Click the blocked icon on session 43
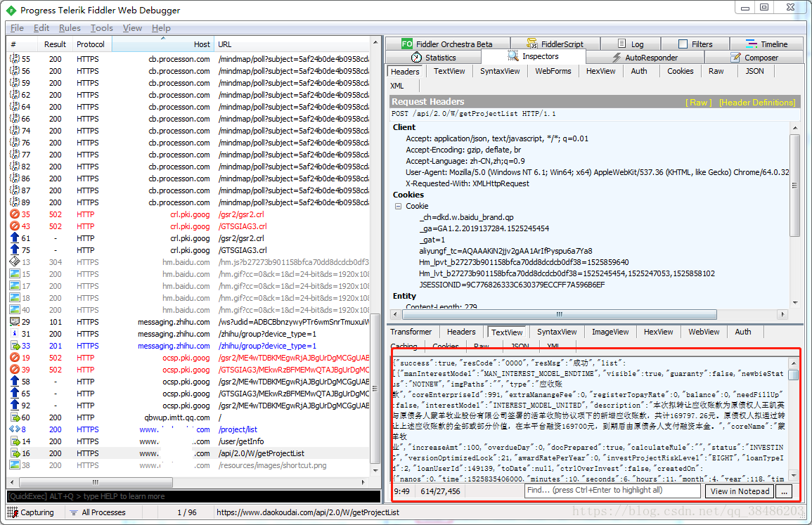This screenshot has height=525, width=812. [x=15, y=226]
